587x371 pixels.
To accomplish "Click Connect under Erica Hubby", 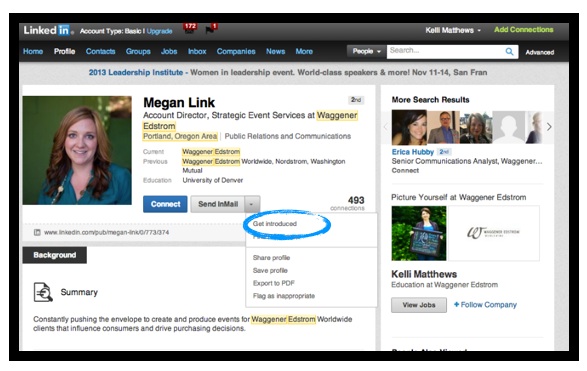I will click(x=405, y=170).
